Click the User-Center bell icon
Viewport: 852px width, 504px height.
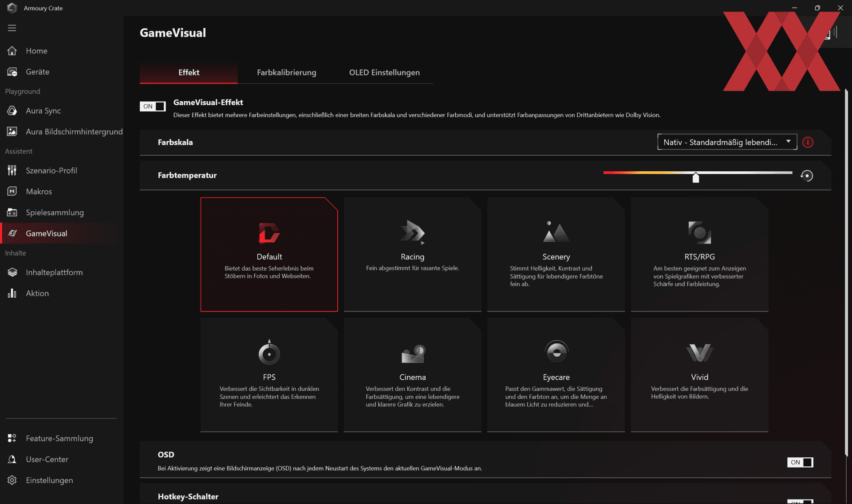12,459
